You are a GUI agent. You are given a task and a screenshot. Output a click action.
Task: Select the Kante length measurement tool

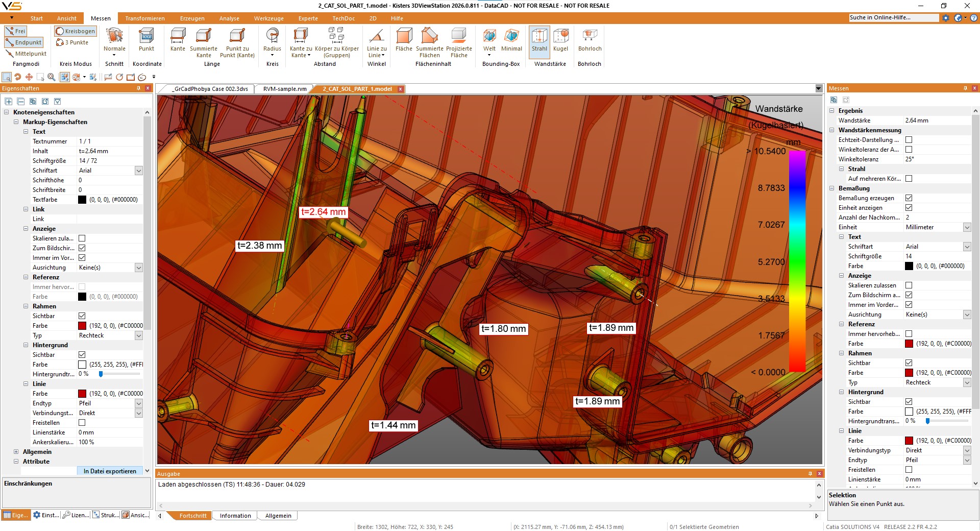[x=178, y=42]
